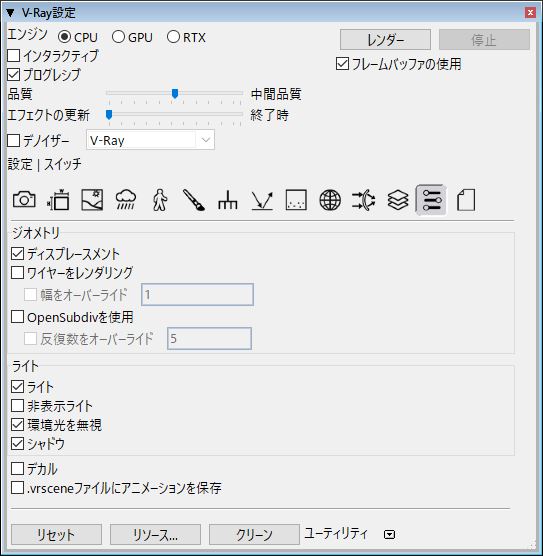
Task: Open the paintbrush settings icon
Action: click(x=194, y=200)
